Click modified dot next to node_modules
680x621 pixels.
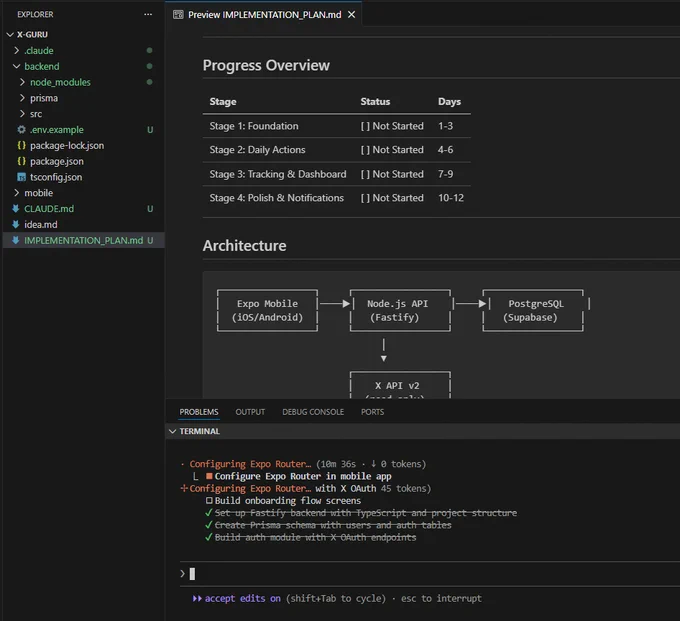pyautogui.click(x=149, y=82)
